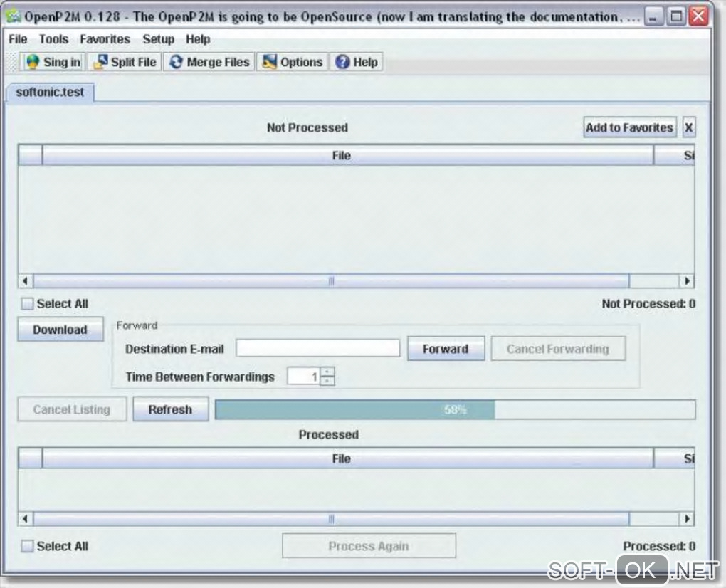Click the Download button

[x=60, y=330]
